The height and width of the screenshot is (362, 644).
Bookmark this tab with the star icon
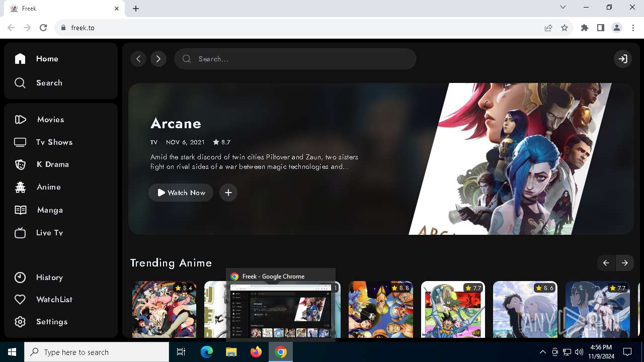tap(565, 28)
